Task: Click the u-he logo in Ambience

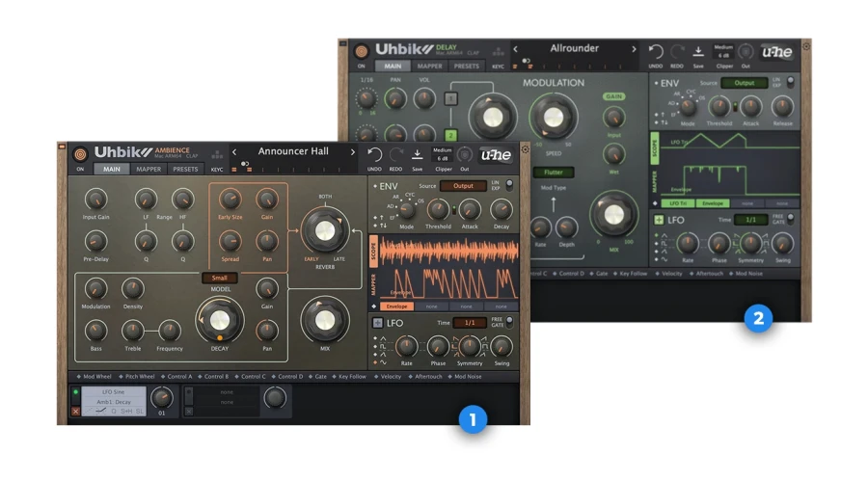Action: pos(496,155)
